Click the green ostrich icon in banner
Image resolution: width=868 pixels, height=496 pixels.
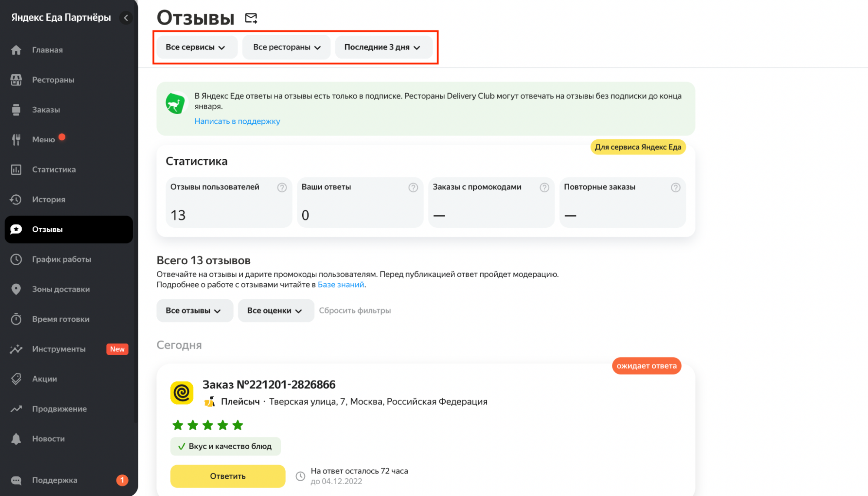(175, 104)
